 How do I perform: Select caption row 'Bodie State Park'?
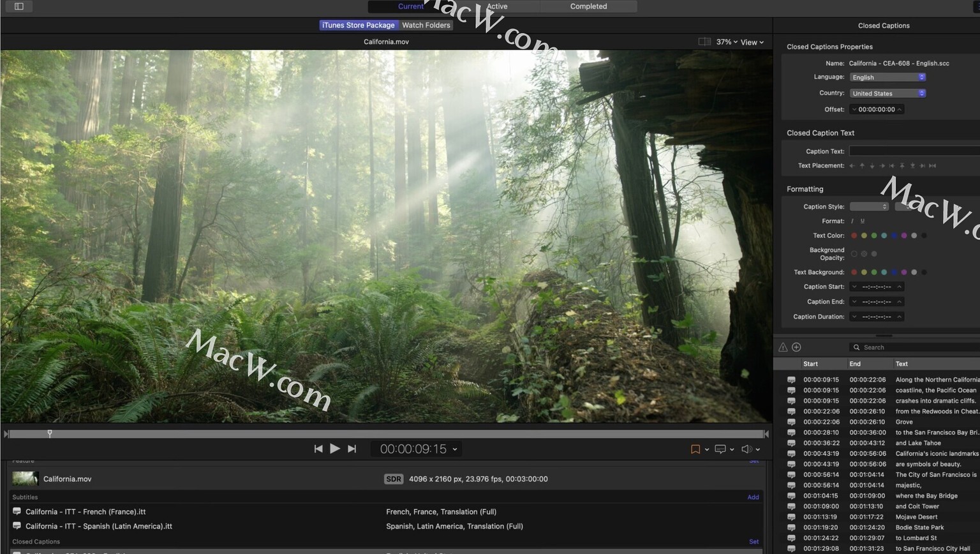coord(877,528)
